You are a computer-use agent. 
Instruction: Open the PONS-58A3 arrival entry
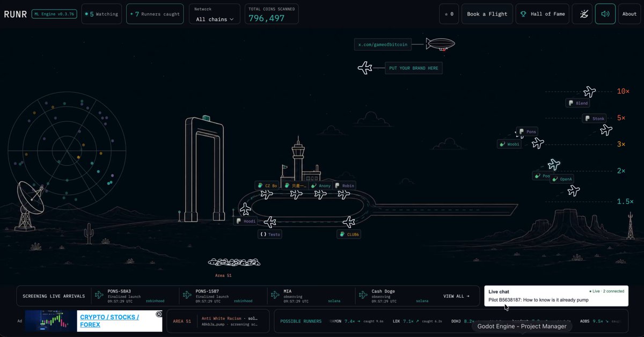click(x=135, y=296)
